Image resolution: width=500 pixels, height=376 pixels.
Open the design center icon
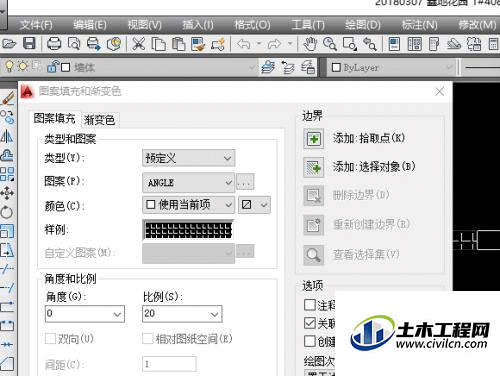point(414,44)
